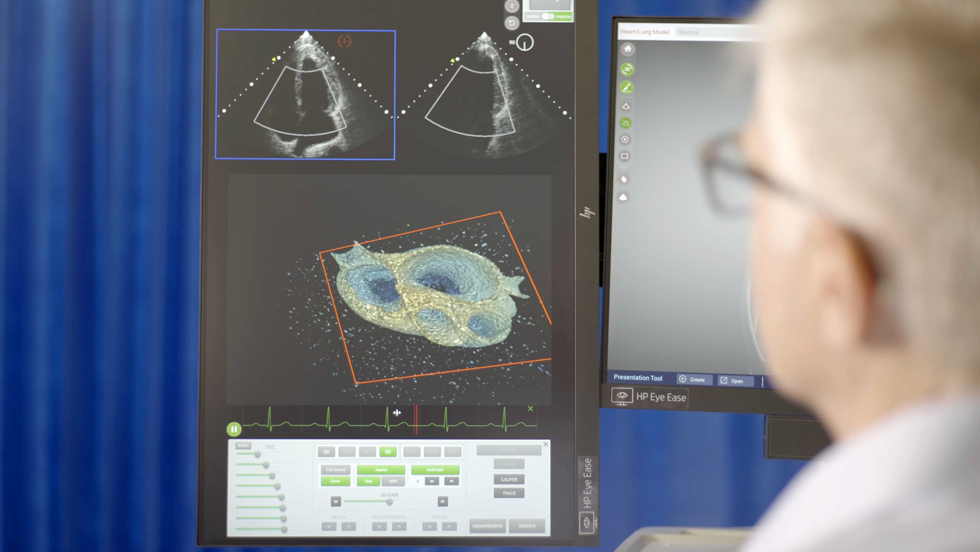980x552 pixels.
Task: Decrease the multi-beat count with the down arrow
Action: click(432, 481)
